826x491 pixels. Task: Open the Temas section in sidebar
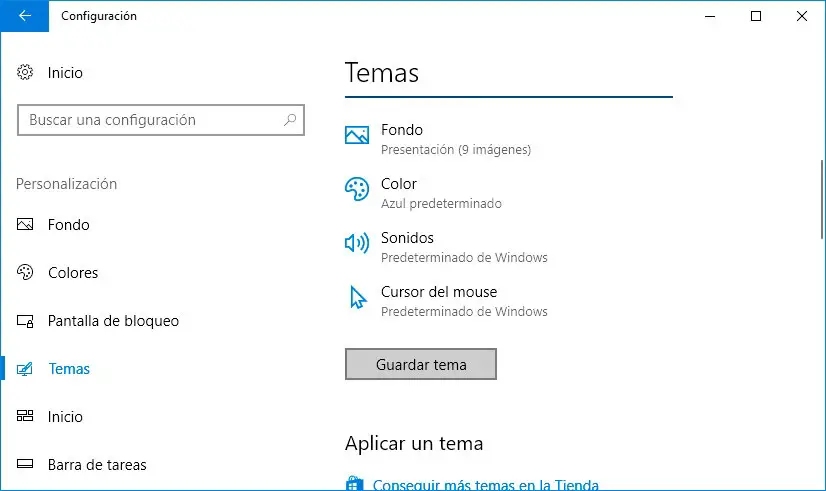point(69,369)
